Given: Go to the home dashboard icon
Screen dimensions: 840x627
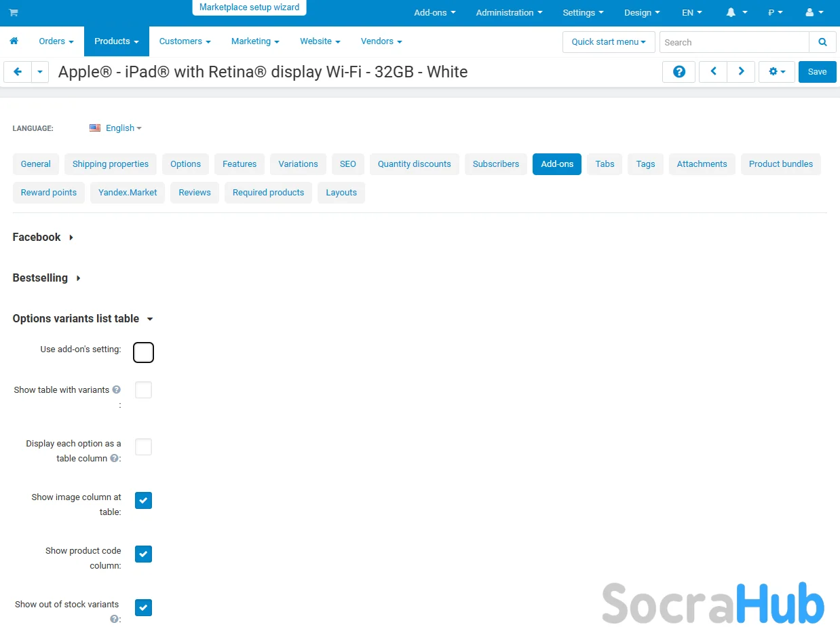Looking at the screenshot, I should (14, 41).
